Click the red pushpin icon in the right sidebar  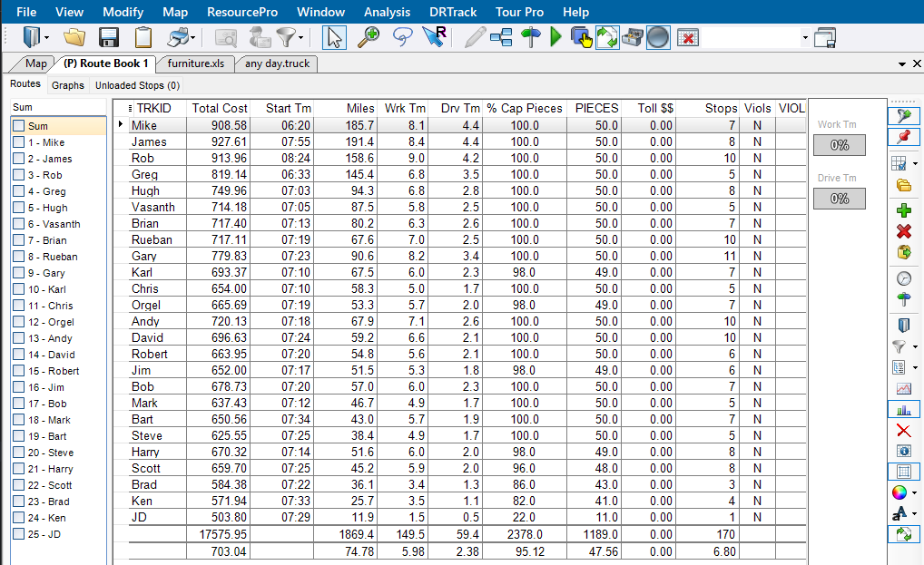[903, 137]
